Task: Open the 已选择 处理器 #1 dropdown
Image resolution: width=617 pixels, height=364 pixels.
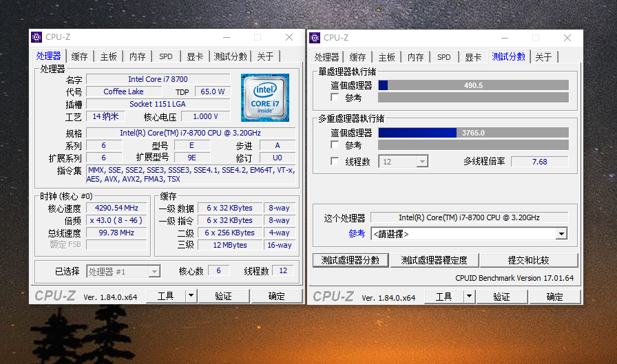Action: (x=123, y=272)
